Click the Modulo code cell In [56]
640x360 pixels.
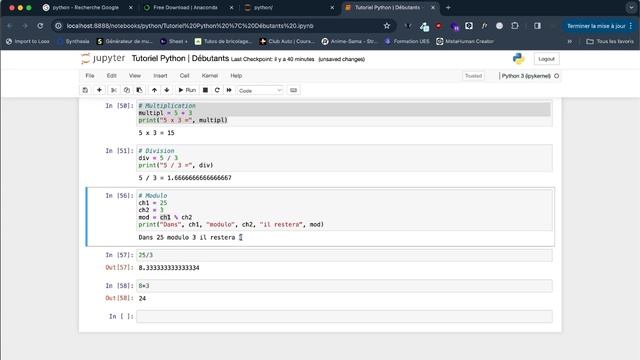click(x=344, y=210)
